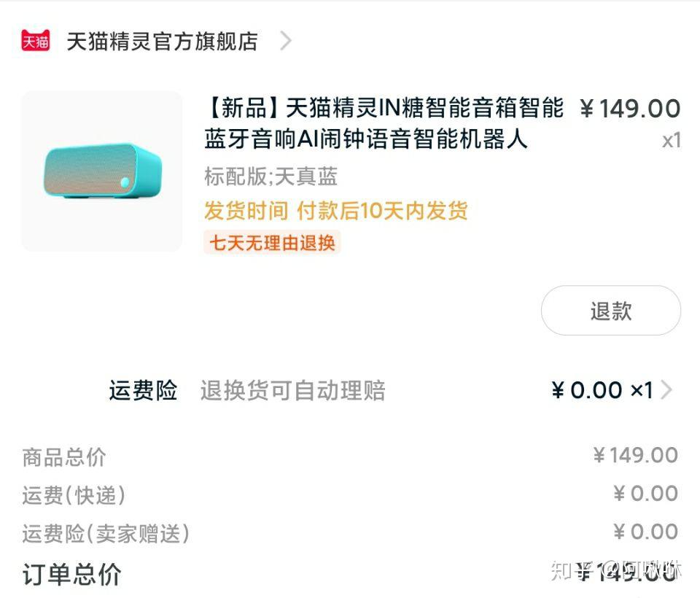Expand the store page chevron arrow
The image size is (700, 598).
click(x=286, y=41)
